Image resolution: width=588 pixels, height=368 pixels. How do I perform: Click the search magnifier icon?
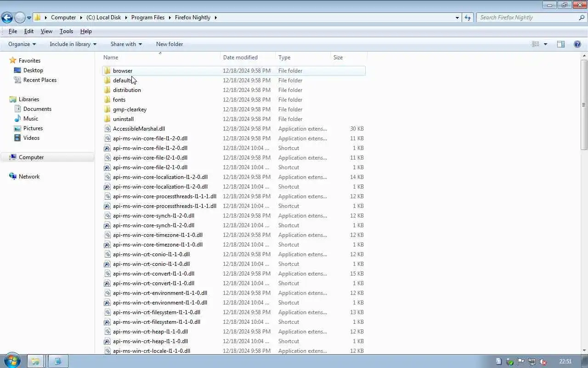pos(582,17)
